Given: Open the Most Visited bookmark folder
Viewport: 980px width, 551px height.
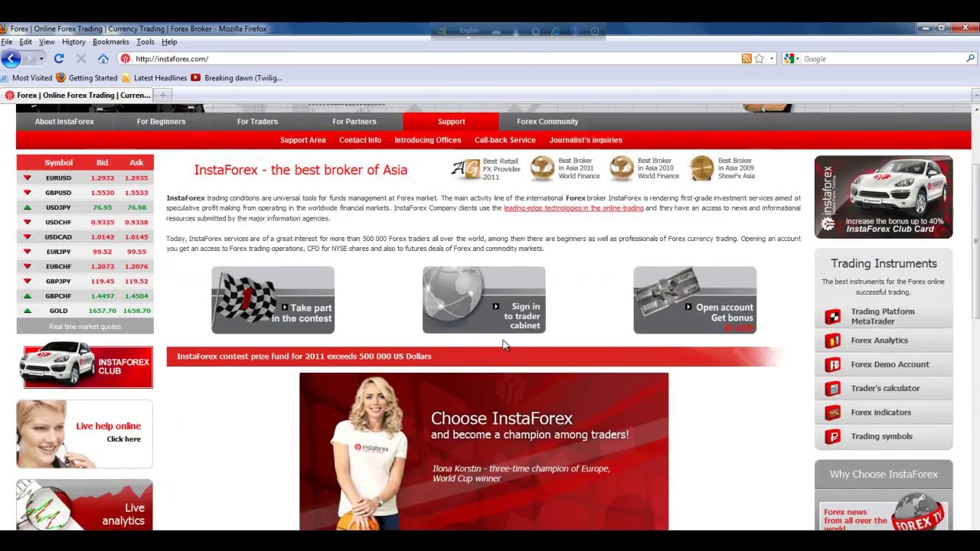Looking at the screenshot, I should tap(27, 78).
